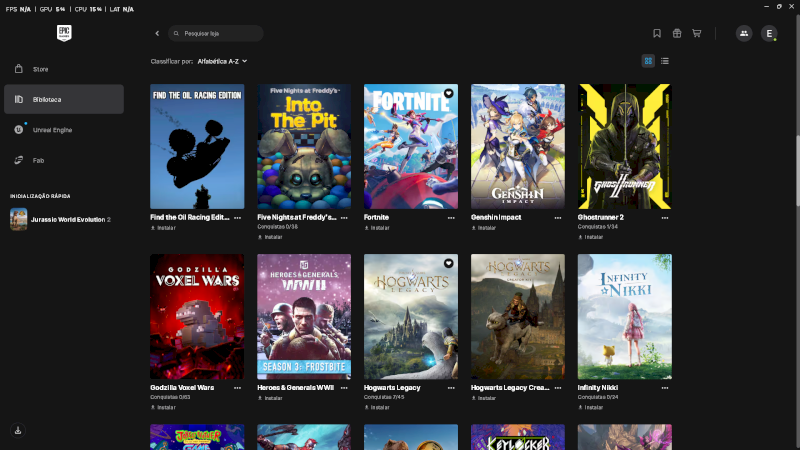Open the Ghostrunner 2 cover art
The height and width of the screenshot is (450, 800).
624,146
